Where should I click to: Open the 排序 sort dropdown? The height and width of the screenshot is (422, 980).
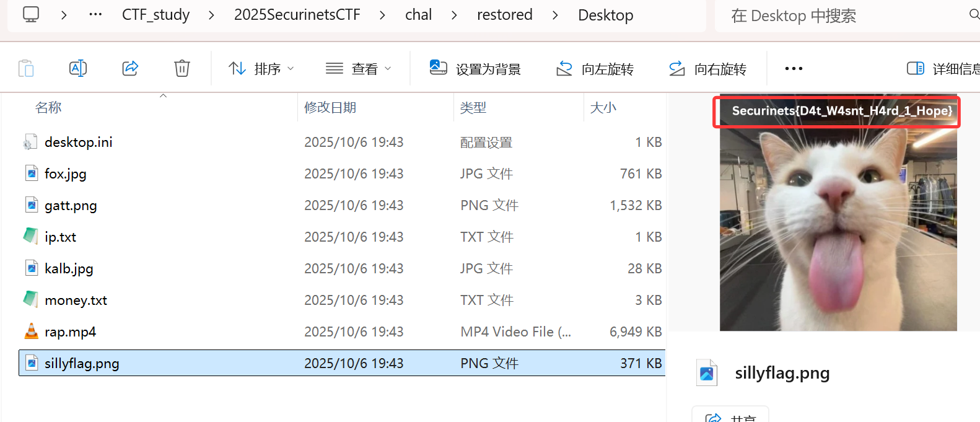tap(261, 69)
